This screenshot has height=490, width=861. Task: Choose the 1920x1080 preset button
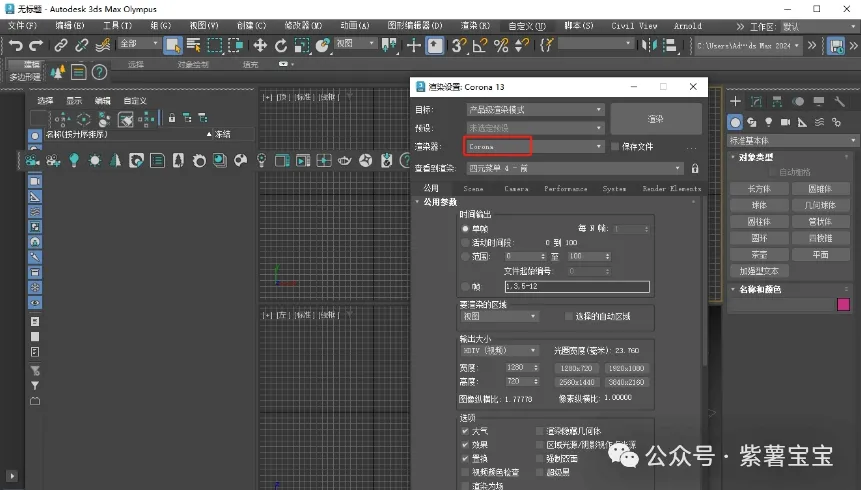(x=627, y=368)
